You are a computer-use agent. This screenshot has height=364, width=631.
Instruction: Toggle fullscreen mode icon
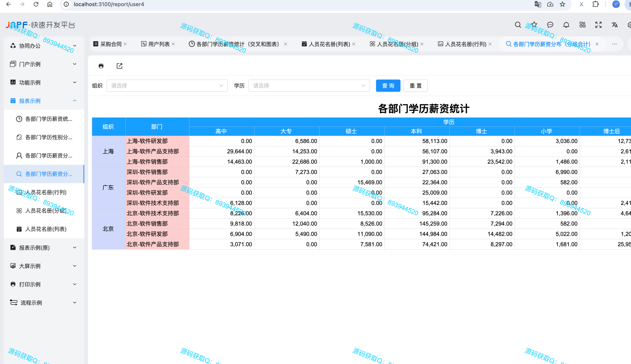pos(598,25)
